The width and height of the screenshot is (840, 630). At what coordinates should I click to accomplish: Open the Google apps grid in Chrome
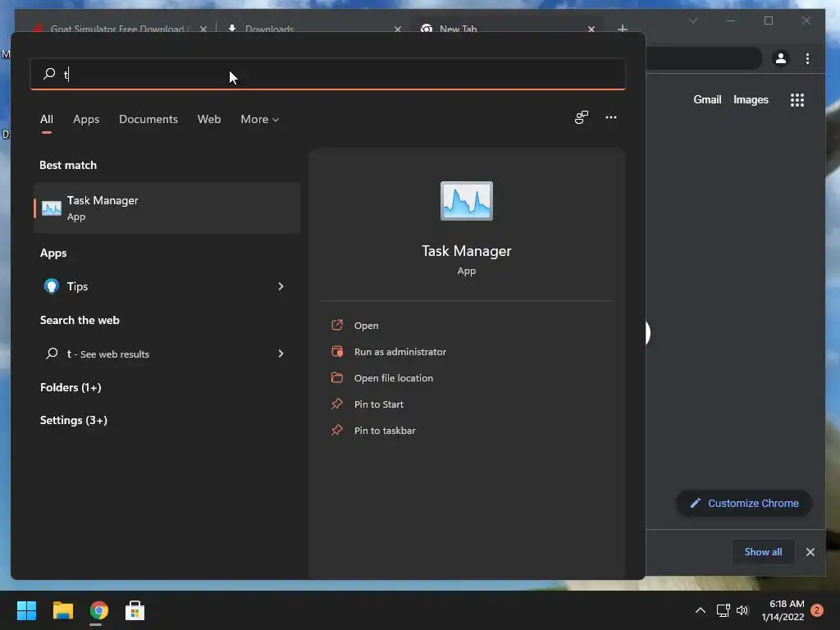point(797,100)
